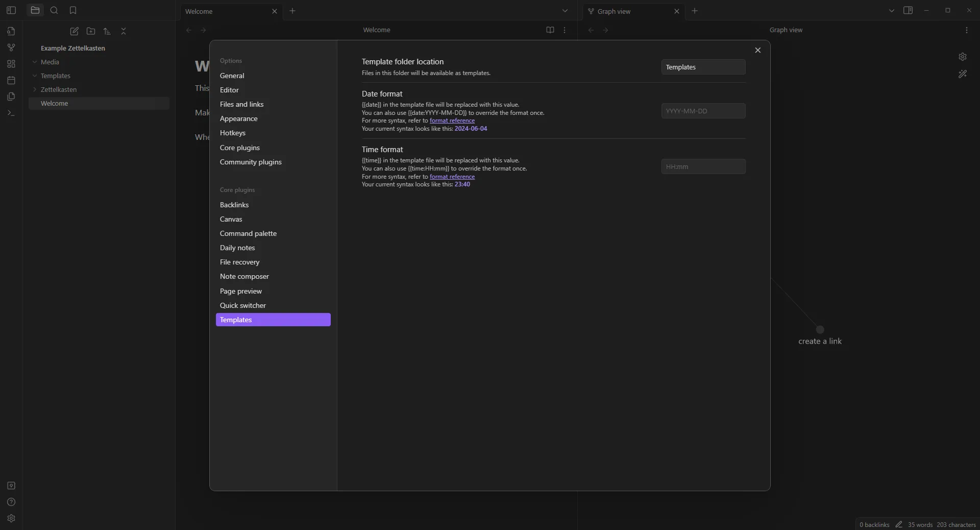This screenshot has height=530, width=980.
Task: Open Note composer plugin settings
Action: [x=273, y=276]
